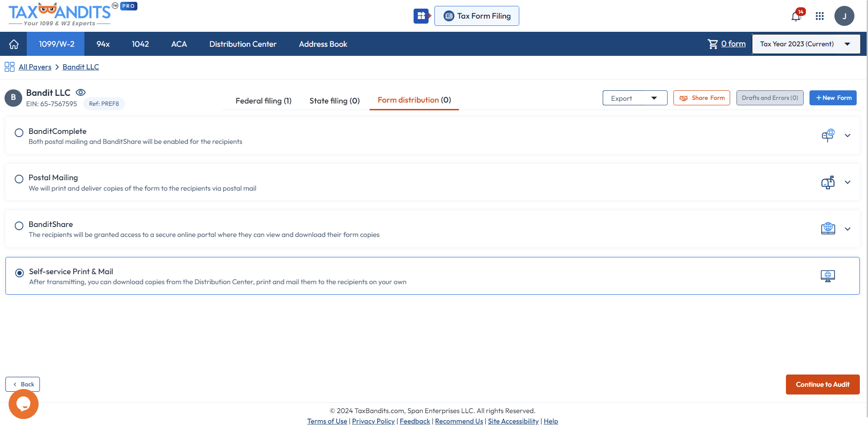This screenshot has width=868, height=429.
Task: Open the Recommend Us link
Action: 459,421
